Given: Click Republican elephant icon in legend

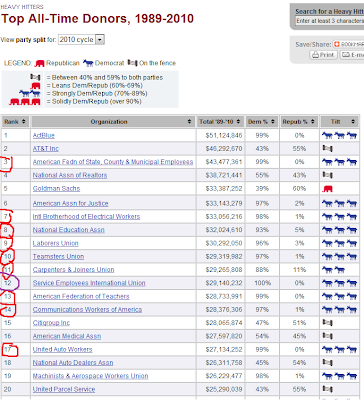Looking at the screenshot, I should coord(39,63).
